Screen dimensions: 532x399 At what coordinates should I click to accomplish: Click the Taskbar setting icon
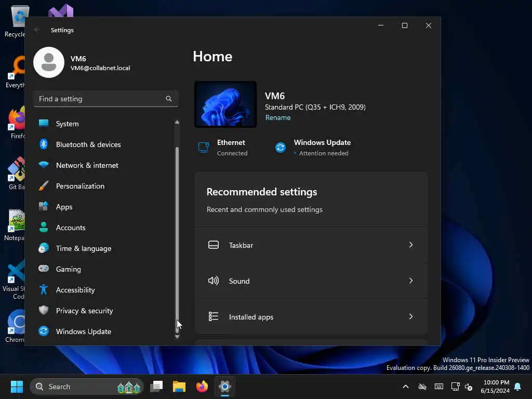214,245
